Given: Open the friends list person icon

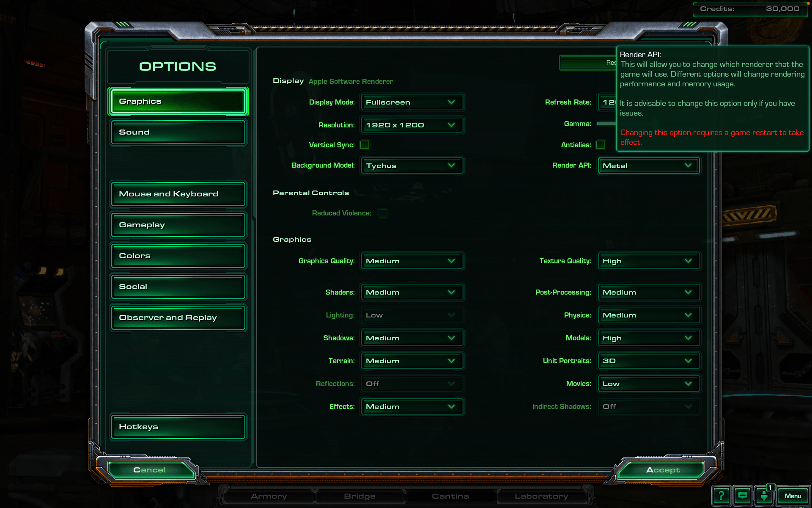Looking at the screenshot, I should tap(764, 496).
